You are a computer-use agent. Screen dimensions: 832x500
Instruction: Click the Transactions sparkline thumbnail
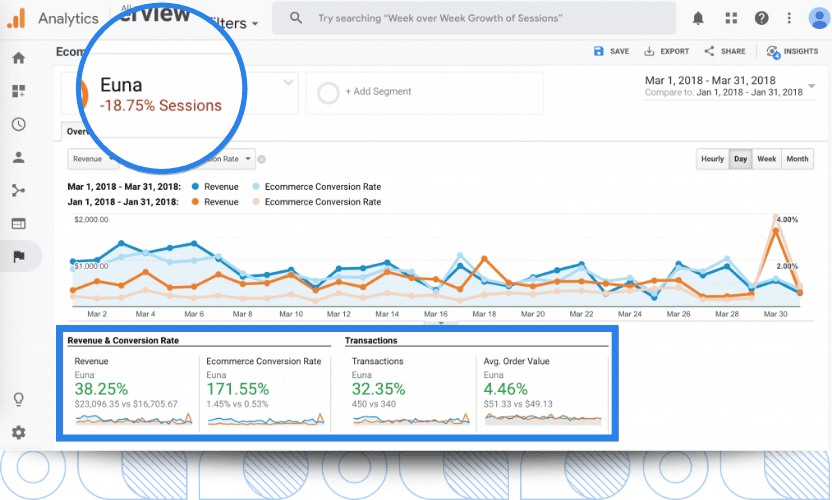pyautogui.click(x=411, y=419)
